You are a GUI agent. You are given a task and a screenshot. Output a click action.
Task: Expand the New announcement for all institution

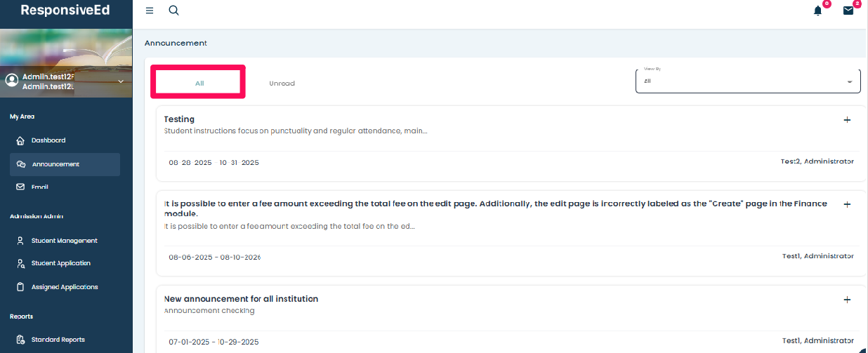pyautogui.click(x=847, y=300)
